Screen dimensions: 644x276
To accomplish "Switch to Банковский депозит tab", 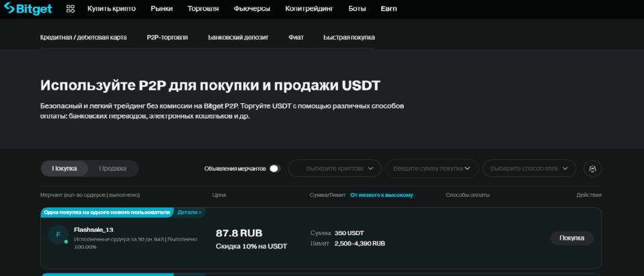I will point(238,38).
